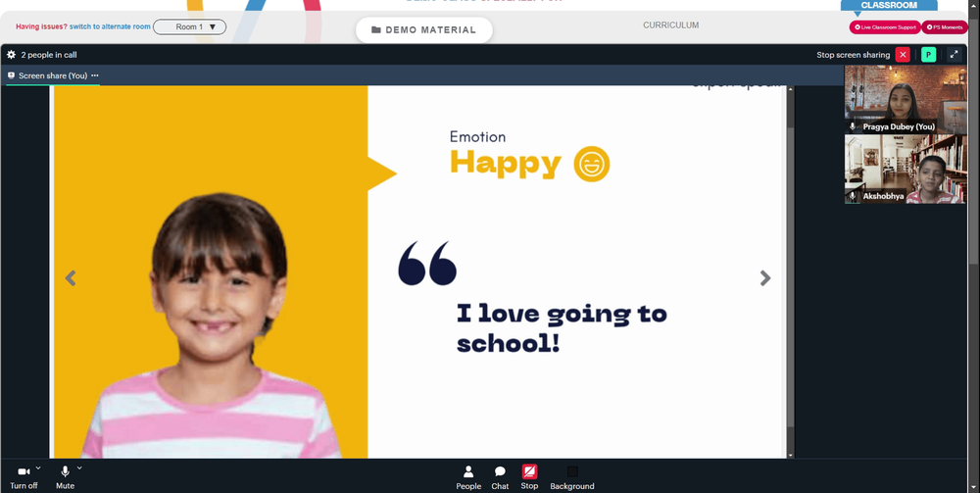Expand microphone options chevron beside Mute
980x493 pixels.
tap(79, 468)
